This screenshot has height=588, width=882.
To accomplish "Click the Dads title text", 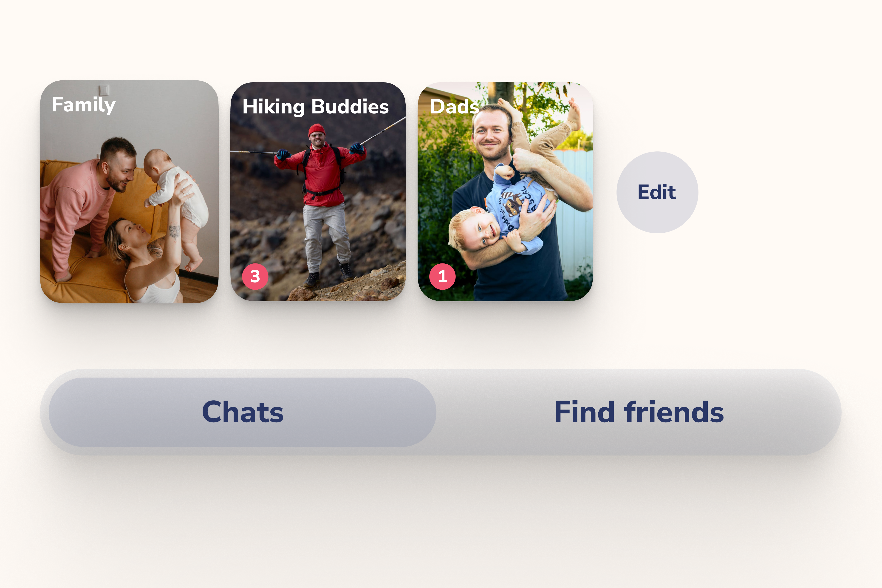I will click(454, 107).
